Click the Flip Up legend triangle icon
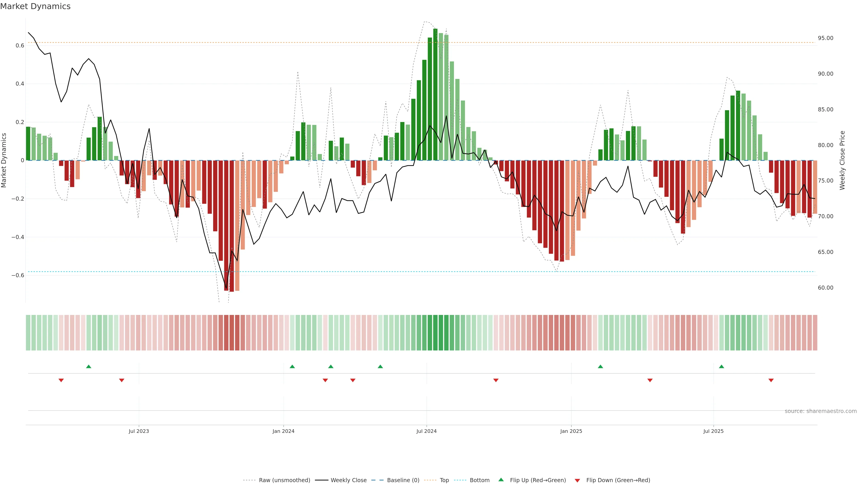The height and width of the screenshot is (488, 868). point(501,480)
